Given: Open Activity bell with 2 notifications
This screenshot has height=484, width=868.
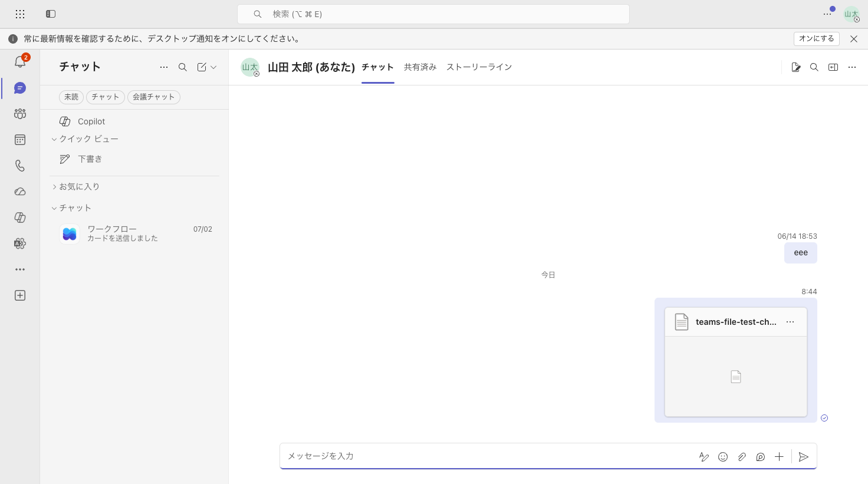Looking at the screenshot, I should 20,62.
